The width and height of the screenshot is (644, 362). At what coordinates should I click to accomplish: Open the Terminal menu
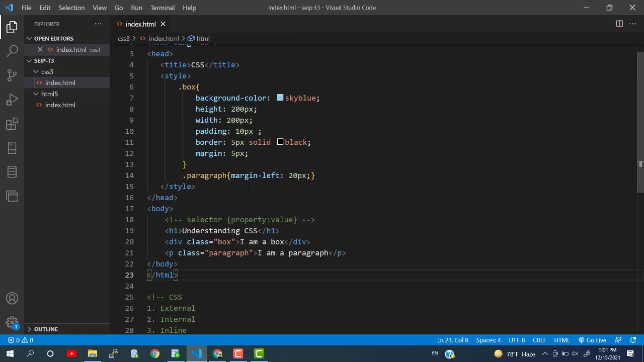(x=163, y=8)
